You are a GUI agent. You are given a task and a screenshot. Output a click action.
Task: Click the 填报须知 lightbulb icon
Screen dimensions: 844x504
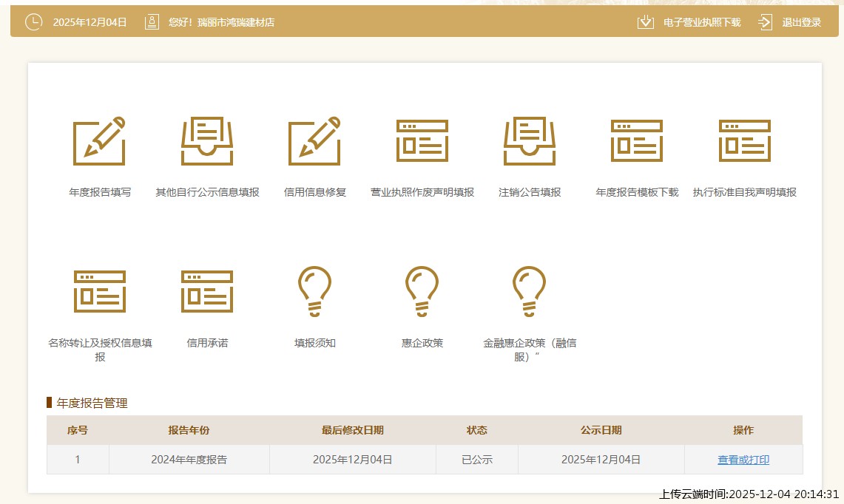314,291
